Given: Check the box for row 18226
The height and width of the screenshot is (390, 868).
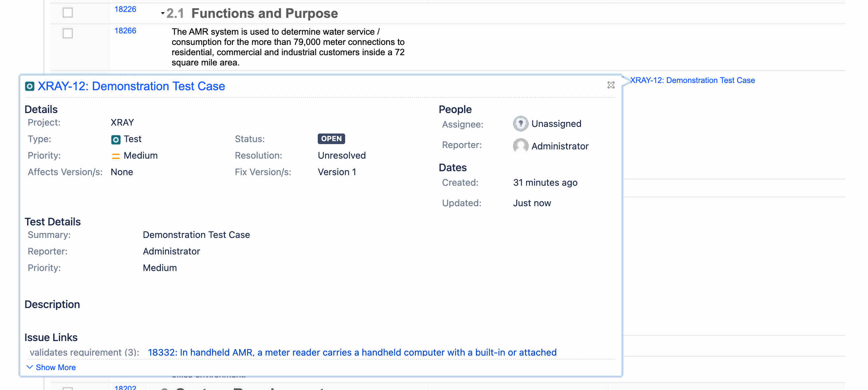Looking at the screenshot, I should (x=68, y=13).
